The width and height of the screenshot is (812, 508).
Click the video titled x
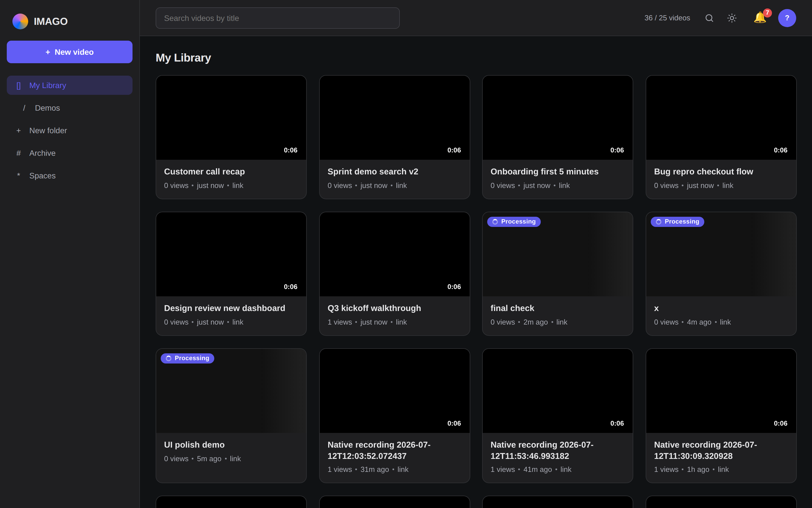point(656,308)
